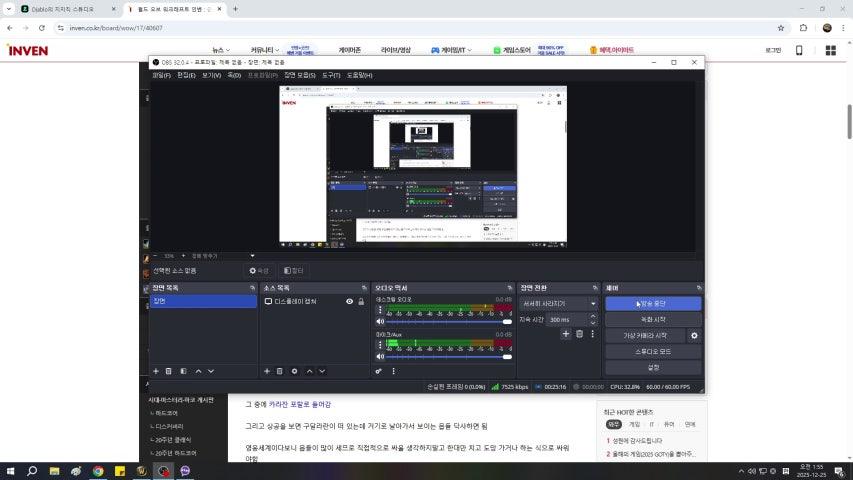Click plus icon to add a source
Screen dimensions: 853x480
pos(267,371)
